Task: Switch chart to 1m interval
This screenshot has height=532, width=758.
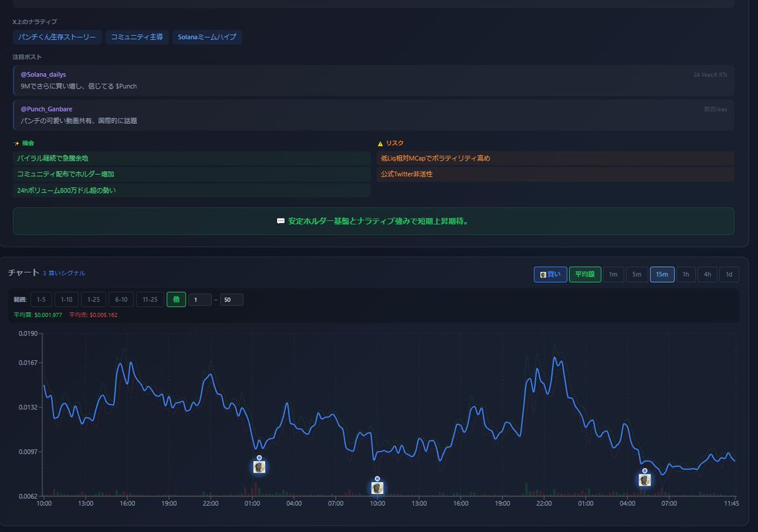Action: (613, 275)
